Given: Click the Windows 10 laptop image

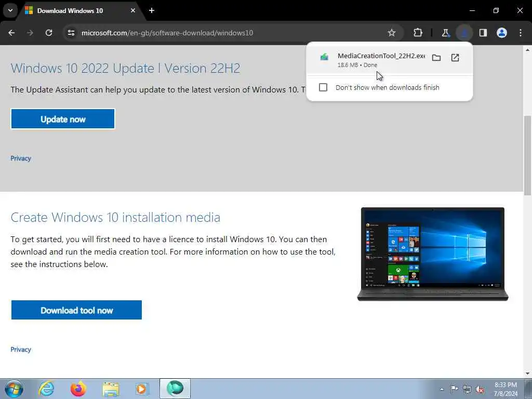Looking at the screenshot, I should pos(433,254).
